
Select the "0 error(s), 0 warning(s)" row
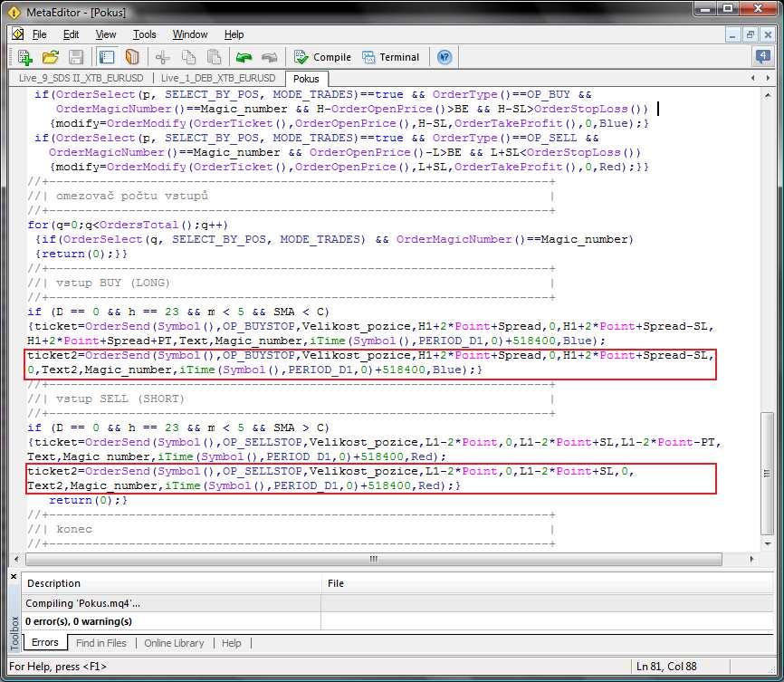click(x=398, y=621)
